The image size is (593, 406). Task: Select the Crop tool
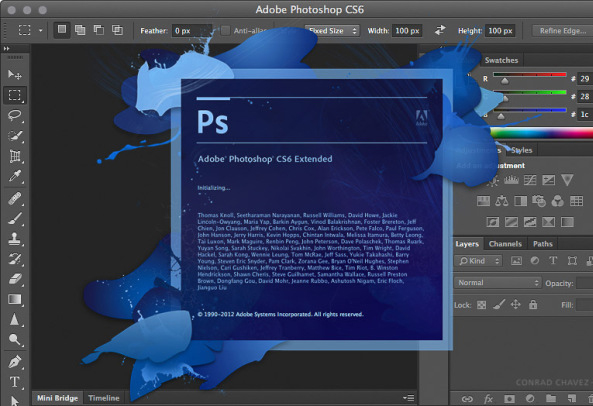15,156
